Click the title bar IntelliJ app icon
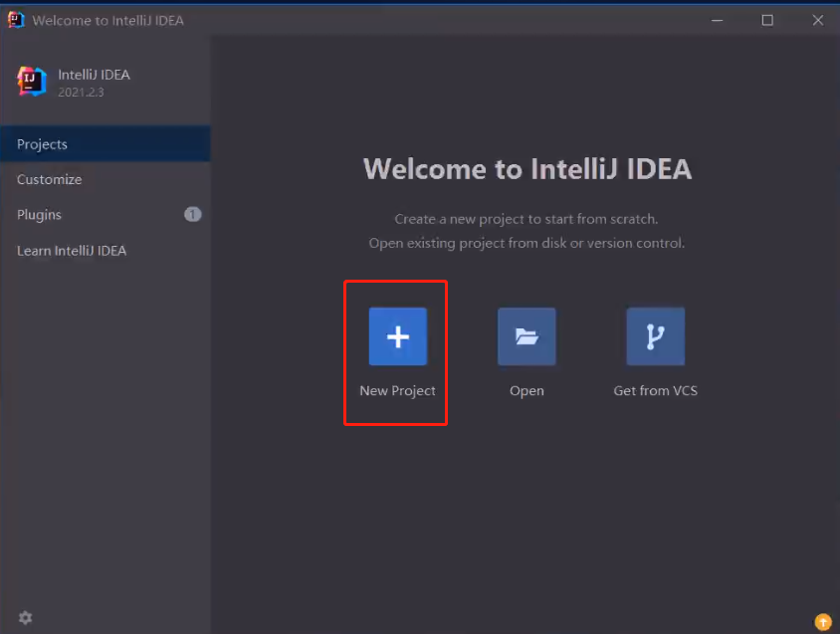 16,20
